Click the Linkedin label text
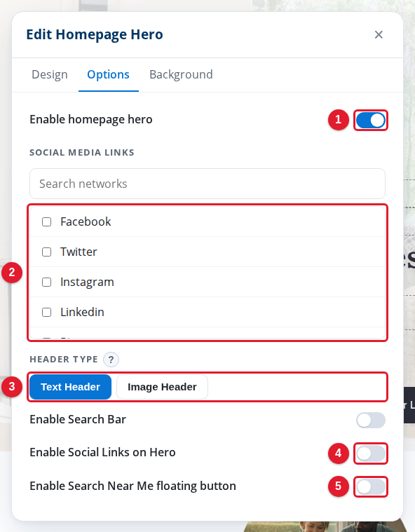The width and height of the screenshot is (415, 532). click(x=83, y=312)
